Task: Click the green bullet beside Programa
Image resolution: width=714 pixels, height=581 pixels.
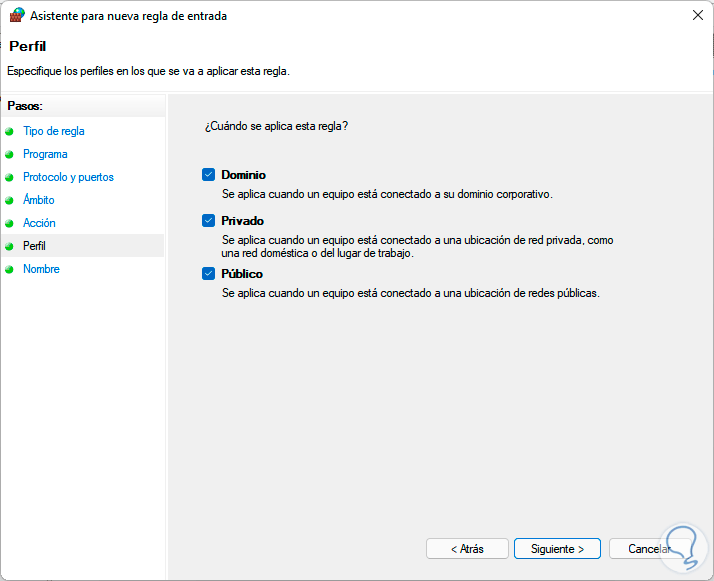Action: tap(10, 154)
